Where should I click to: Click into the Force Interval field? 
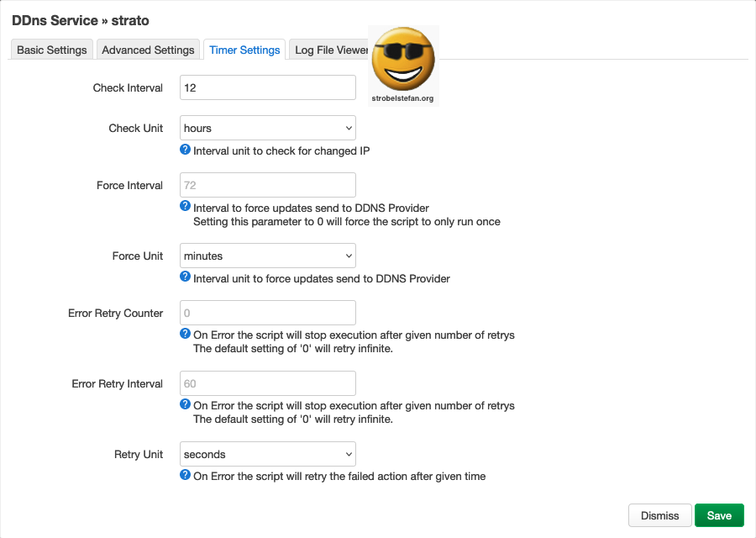pyautogui.click(x=268, y=185)
